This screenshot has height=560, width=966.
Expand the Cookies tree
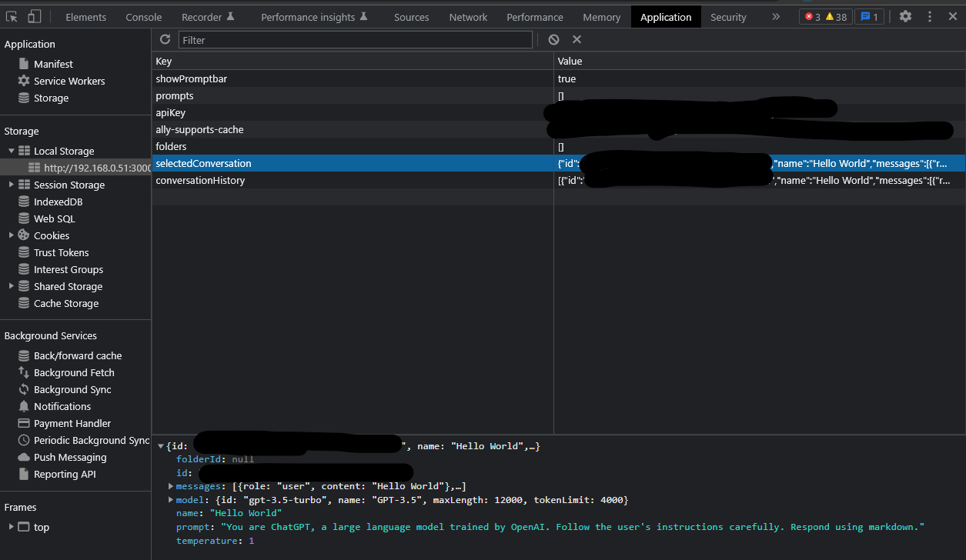[x=11, y=235]
